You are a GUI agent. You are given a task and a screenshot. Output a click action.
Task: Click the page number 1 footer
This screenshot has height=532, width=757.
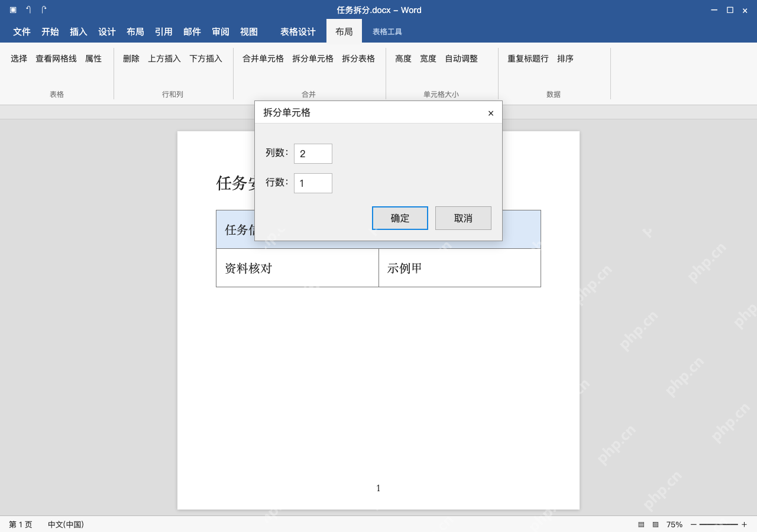click(378, 488)
